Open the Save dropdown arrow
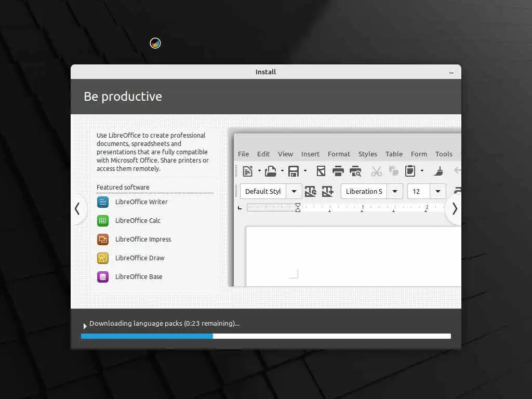The width and height of the screenshot is (532, 399). 305,170
